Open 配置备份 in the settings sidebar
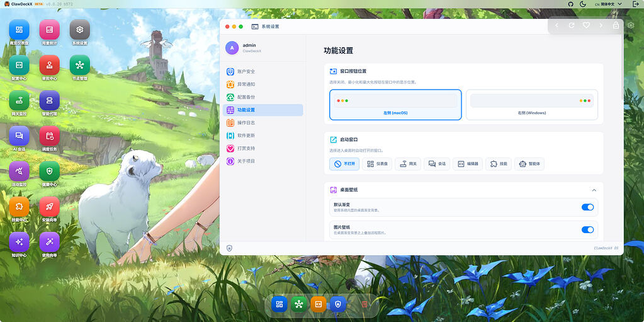The image size is (644, 322). [x=263, y=97]
